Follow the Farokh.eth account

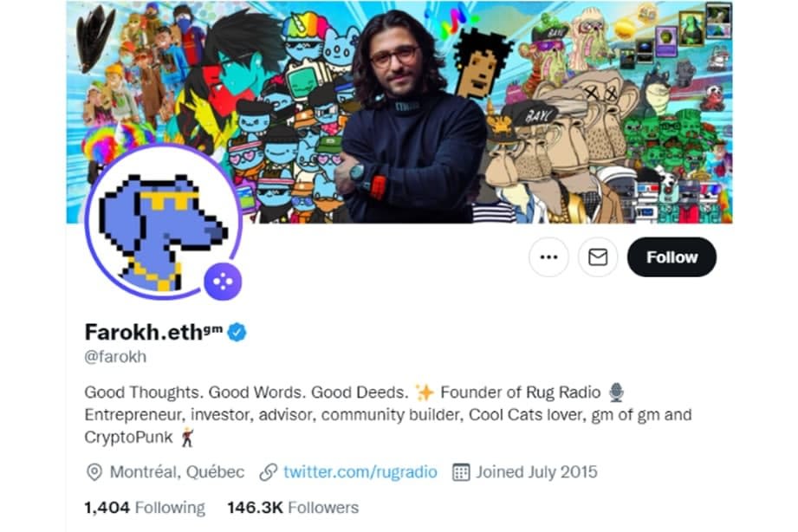pyautogui.click(x=671, y=257)
